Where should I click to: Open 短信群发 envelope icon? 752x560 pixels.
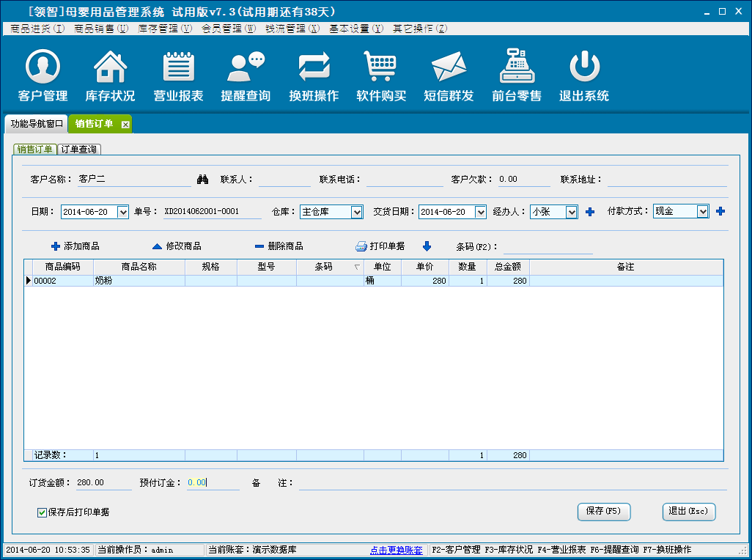tap(449, 68)
